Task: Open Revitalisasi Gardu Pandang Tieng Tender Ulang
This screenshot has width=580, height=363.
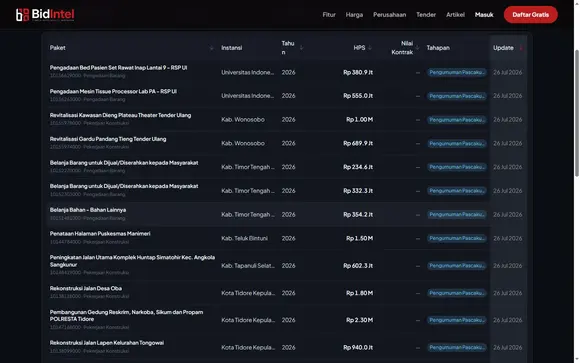Action: tap(108, 139)
